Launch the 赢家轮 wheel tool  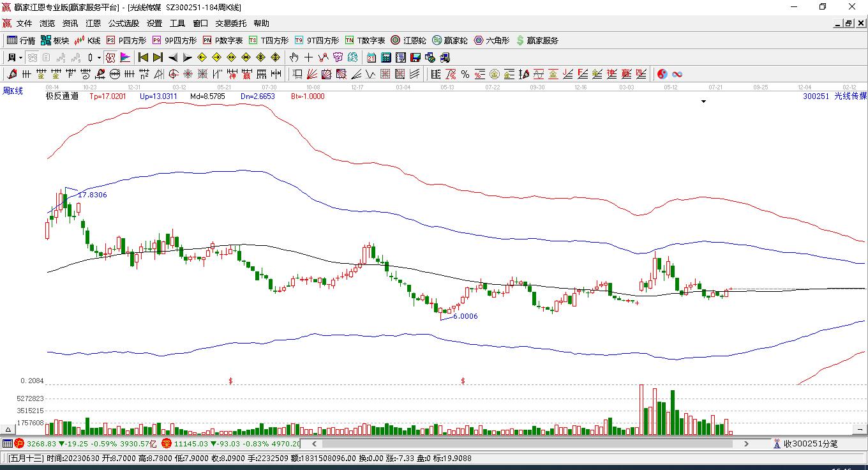click(450, 40)
